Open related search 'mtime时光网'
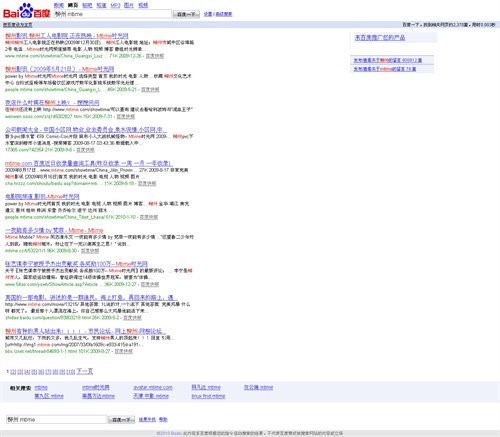 point(96,387)
